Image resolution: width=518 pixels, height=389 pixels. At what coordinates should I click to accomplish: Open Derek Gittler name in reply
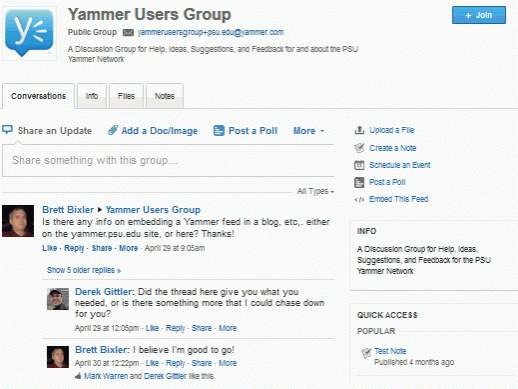pos(104,292)
